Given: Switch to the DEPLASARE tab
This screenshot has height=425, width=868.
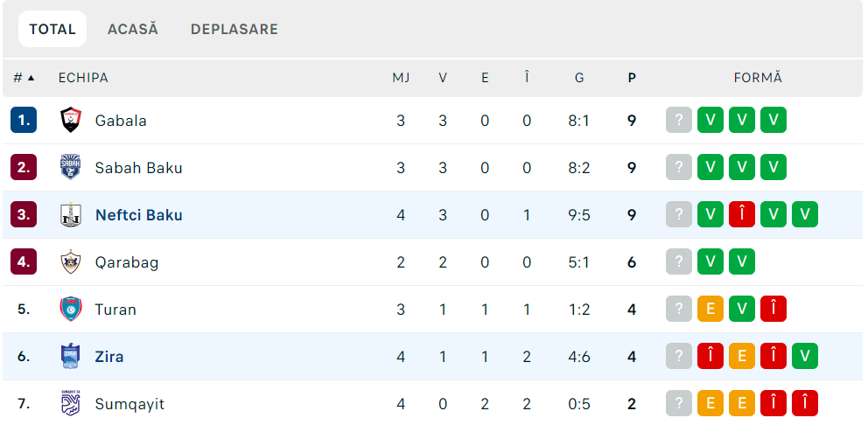Looking at the screenshot, I should point(234,30).
